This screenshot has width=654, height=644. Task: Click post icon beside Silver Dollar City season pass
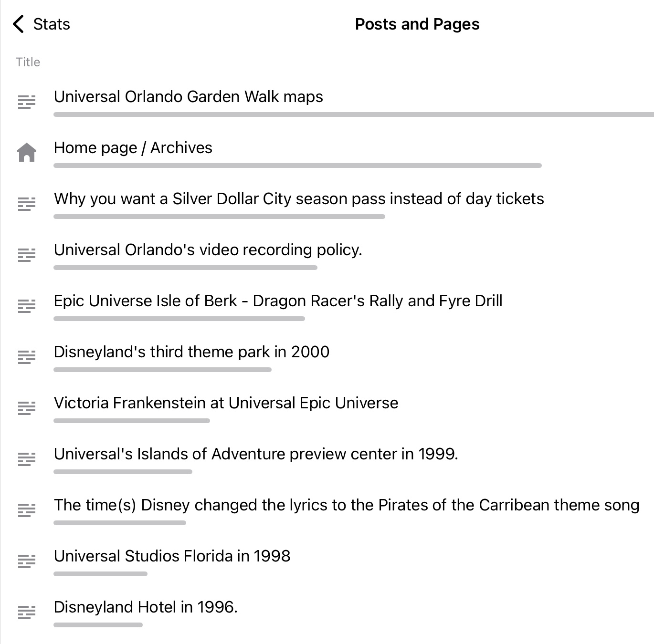27,204
